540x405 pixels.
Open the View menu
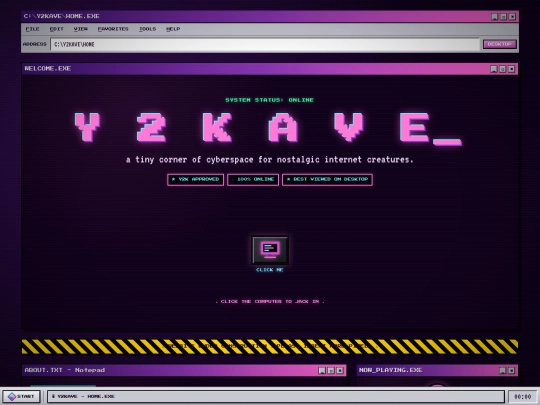(x=81, y=29)
